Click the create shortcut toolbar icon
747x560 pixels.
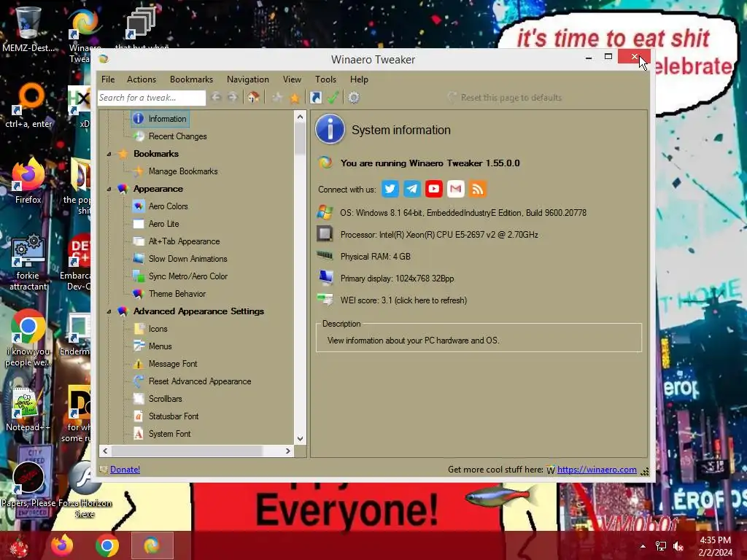(x=315, y=98)
